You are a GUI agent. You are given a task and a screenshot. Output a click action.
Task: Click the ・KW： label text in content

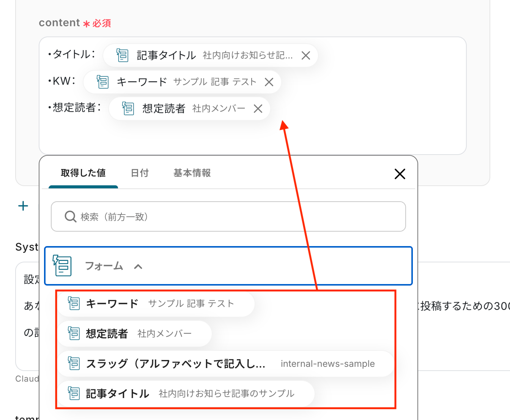coord(61,81)
